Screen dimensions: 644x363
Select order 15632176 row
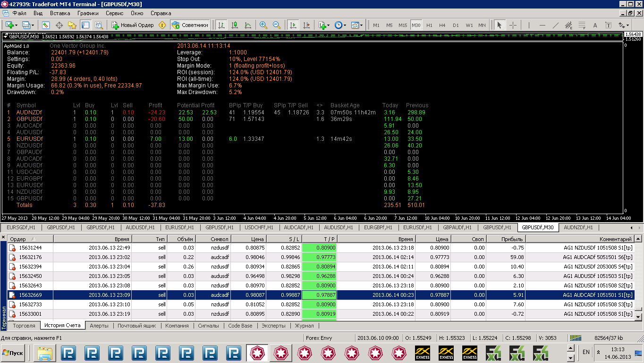click(321, 257)
